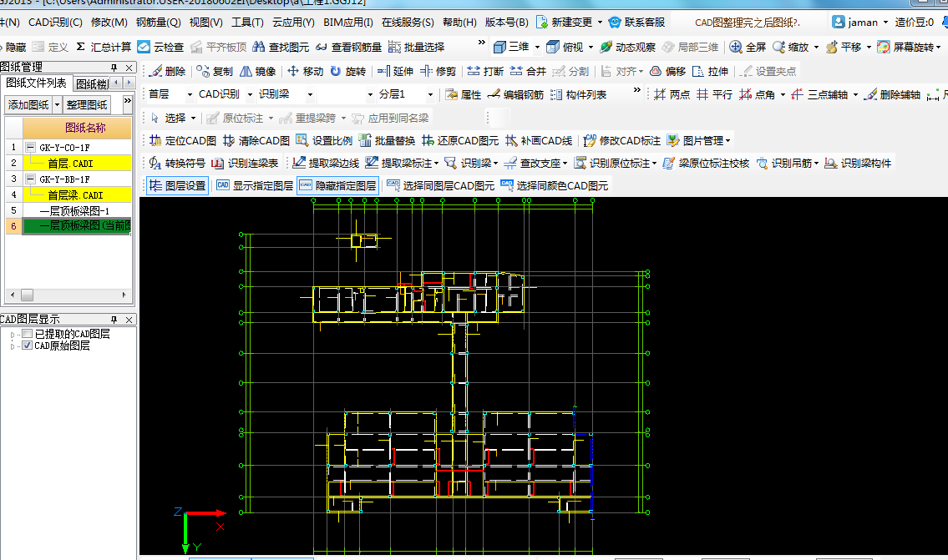
Task: Click 定位CAD图 locate CAD drawing
Action: tap(183, 141)
